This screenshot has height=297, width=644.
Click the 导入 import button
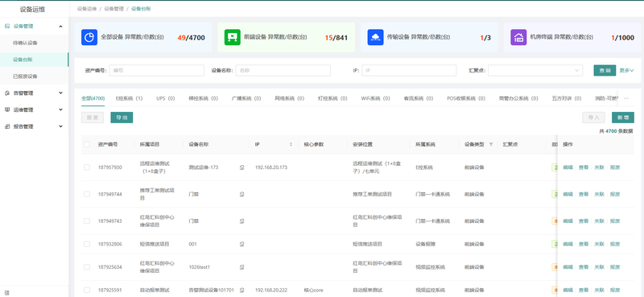click(594, 118)
